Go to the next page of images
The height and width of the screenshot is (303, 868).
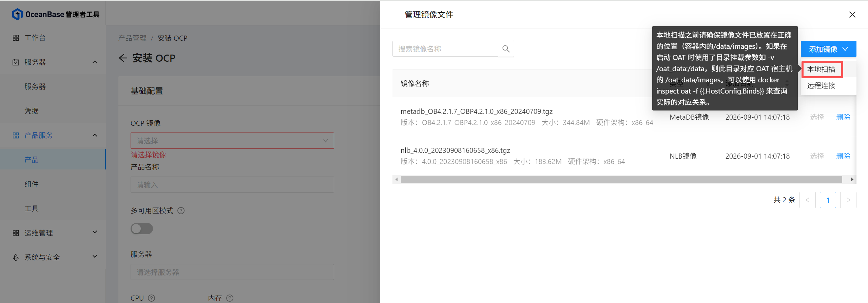[848, 200]
